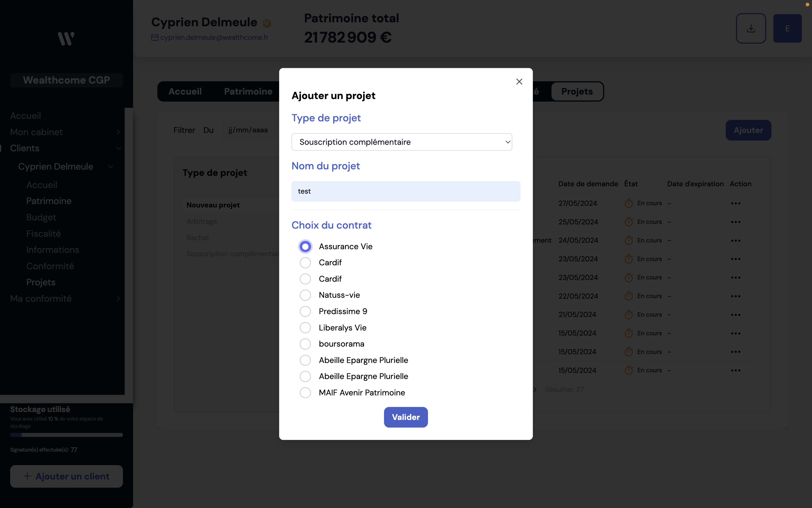
Task: Click the Ajouter un client button
Action: click(67, 476)
